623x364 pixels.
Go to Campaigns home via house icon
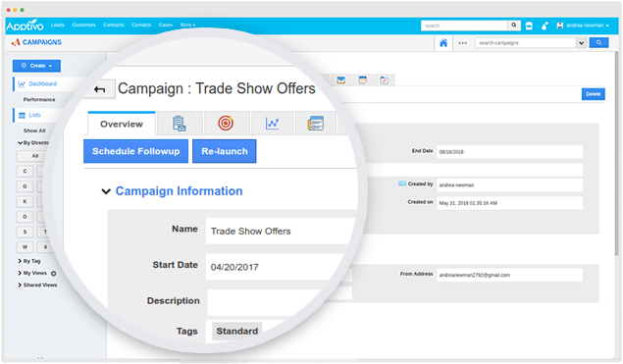(443, 43)
